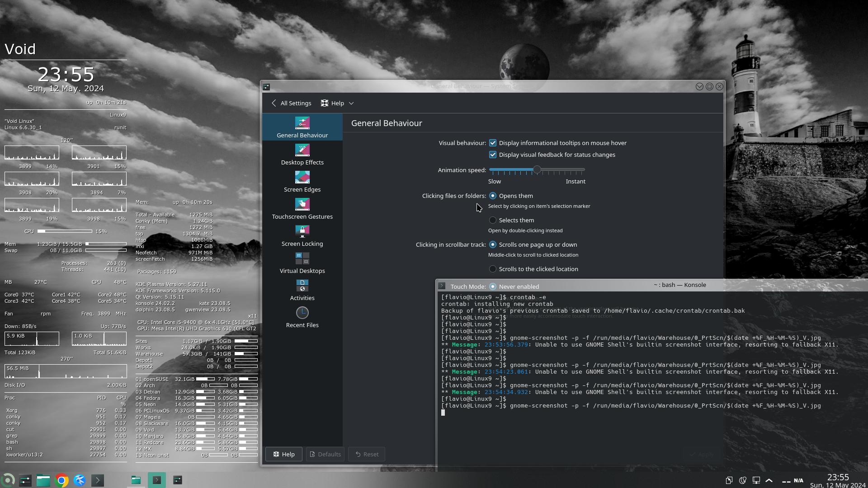This screenshot has height=488, width=868.
Task: Open clipboard icon in system tray
Action: coord(729,480)
